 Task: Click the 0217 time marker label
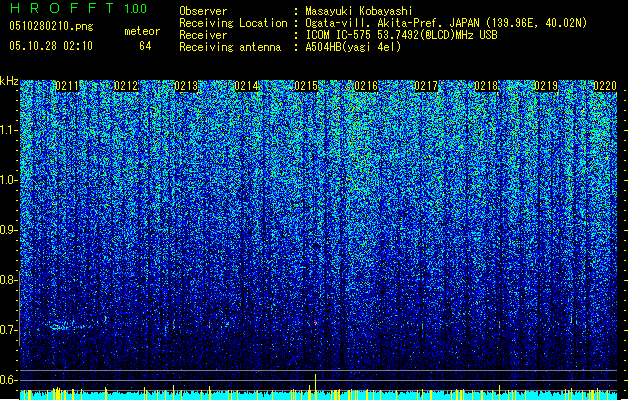(x=426, y=86)
